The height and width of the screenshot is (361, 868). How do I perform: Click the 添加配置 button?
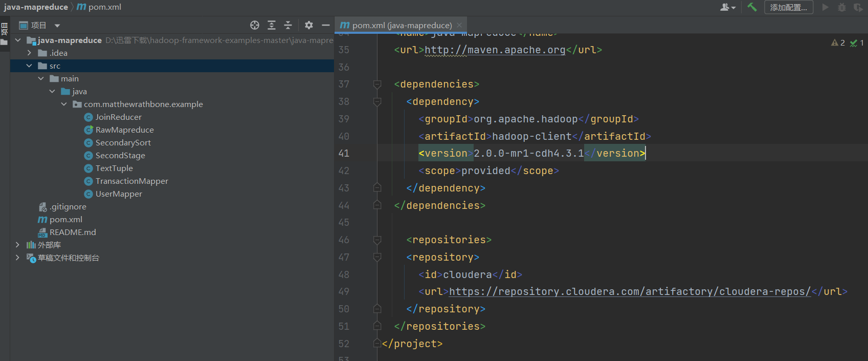pyautogui.click(x=788, y=7)
